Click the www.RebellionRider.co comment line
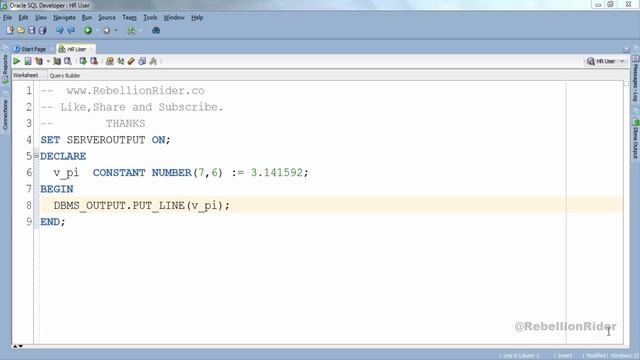 (x=122, y=91)
